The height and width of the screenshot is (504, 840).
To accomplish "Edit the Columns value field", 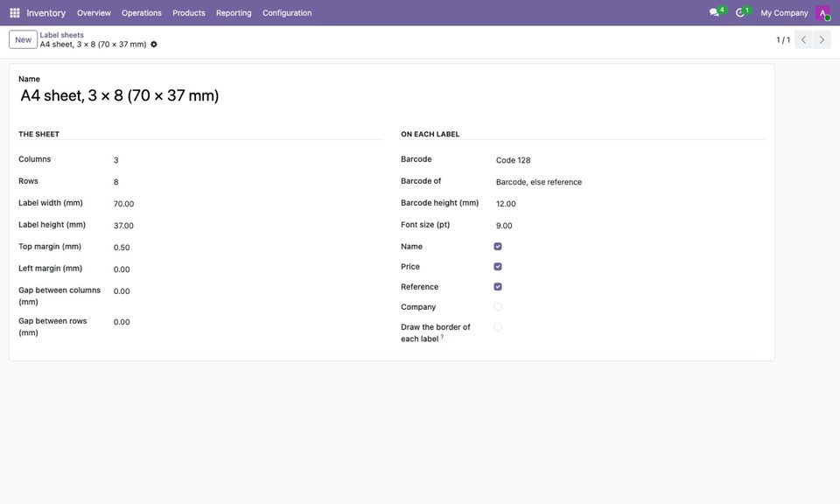I will pos(248,160).
